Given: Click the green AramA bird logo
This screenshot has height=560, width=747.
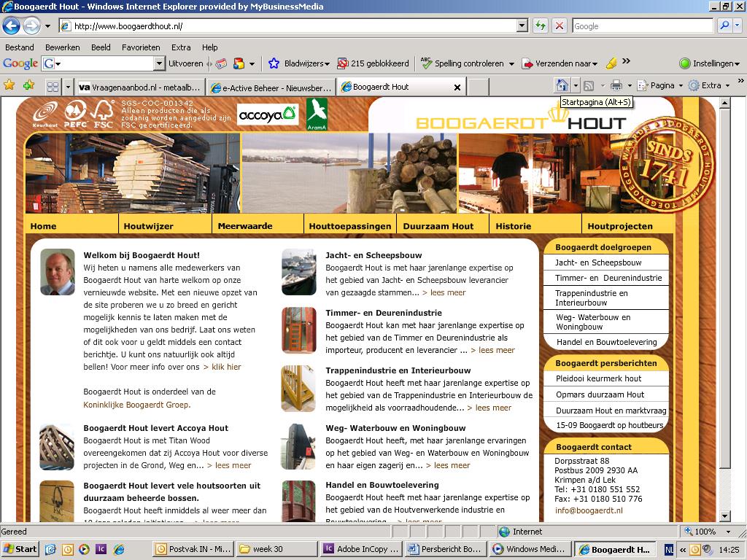Looking at the screenshot, I should coord(317,114).
